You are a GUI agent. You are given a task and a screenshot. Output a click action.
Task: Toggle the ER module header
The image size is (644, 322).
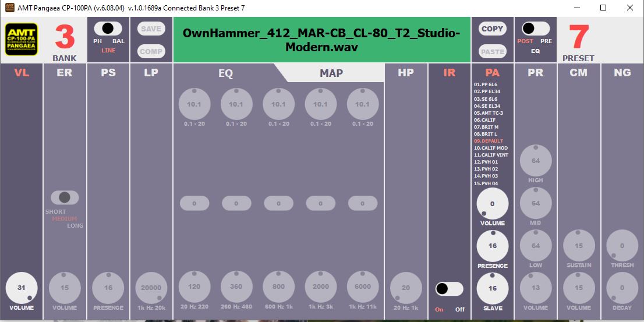[65, 73]
